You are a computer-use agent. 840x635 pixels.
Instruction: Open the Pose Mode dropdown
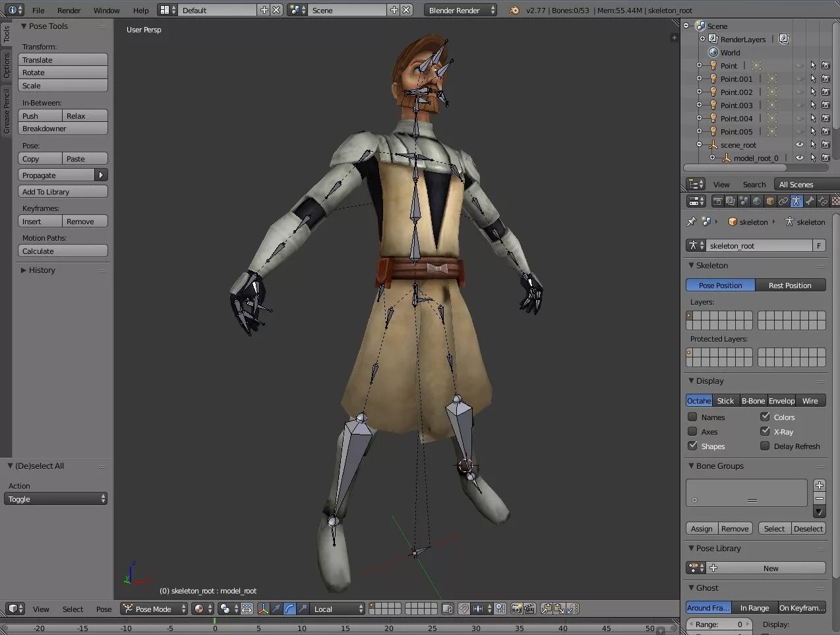[154, 609]
